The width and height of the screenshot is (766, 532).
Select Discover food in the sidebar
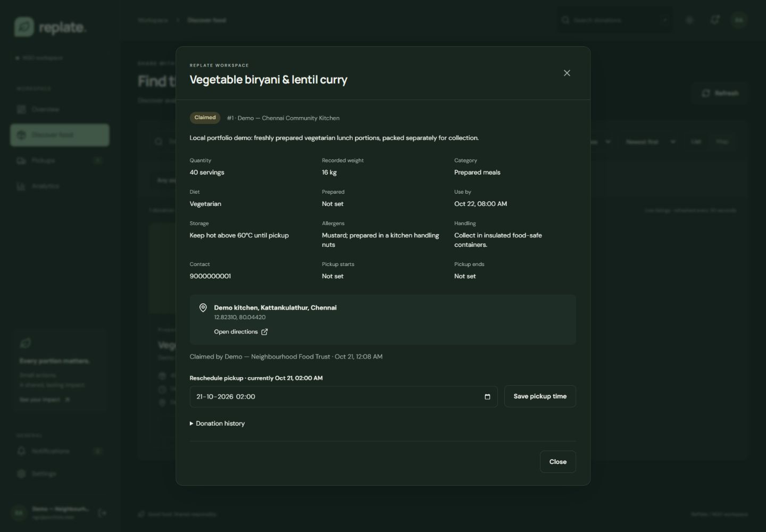point(60,135)
